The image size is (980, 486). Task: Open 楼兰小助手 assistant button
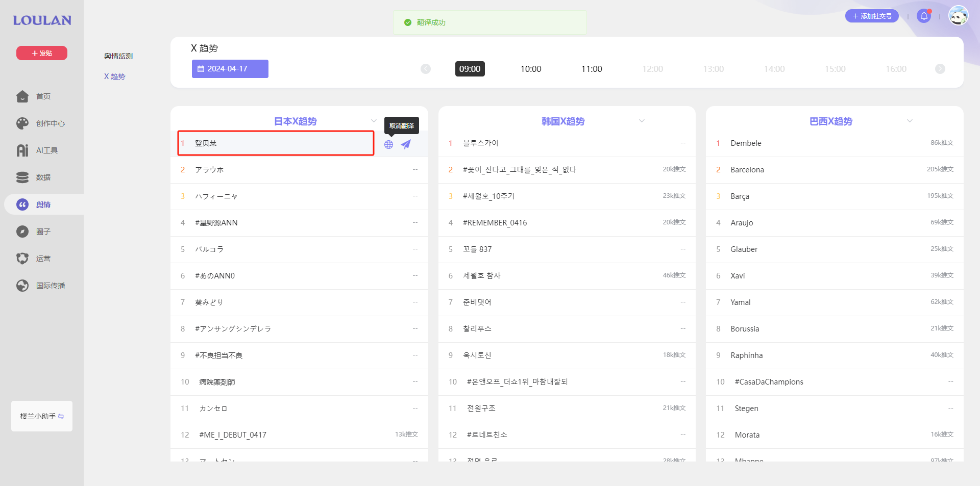pos(42,416)
